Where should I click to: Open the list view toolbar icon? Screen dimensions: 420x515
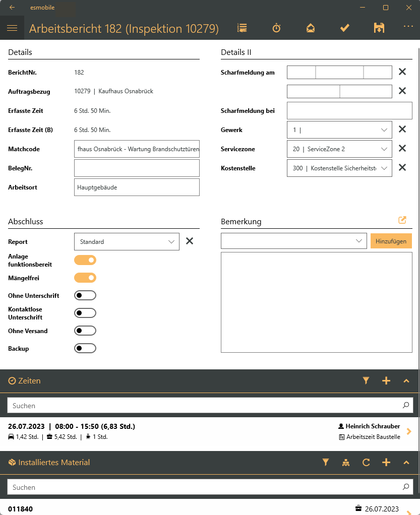242,28
